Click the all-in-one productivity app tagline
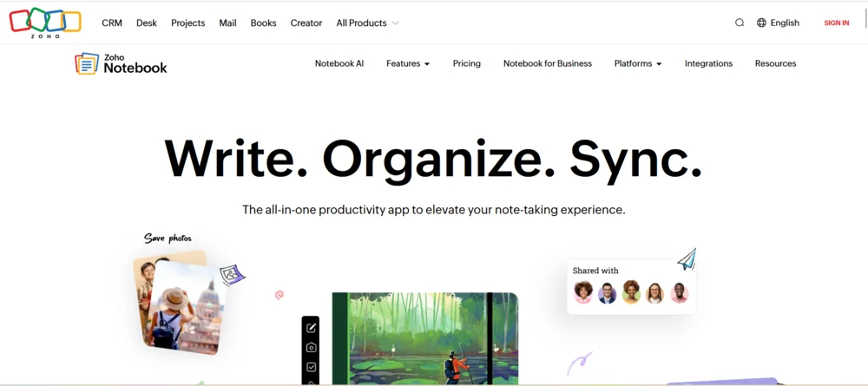This screenshot has width=868, height=386. 434,210
